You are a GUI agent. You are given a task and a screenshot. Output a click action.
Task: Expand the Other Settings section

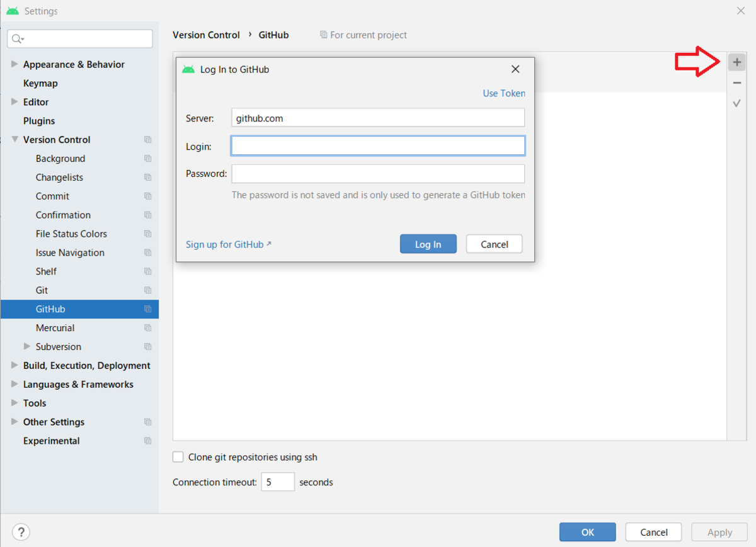[x=14, y=422]
